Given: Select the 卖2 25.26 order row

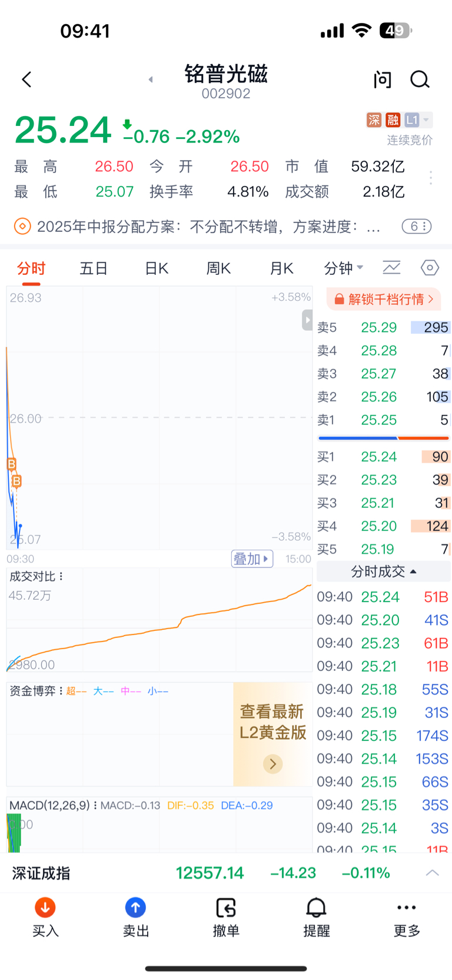Looking at the screenshot, I should coord(384,397).
